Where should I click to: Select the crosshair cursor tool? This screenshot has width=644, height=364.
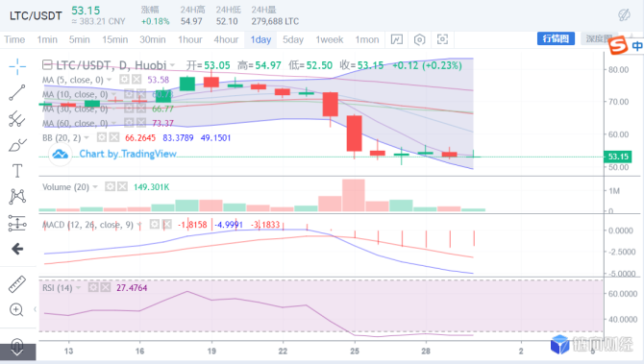click(x=17, y=66)
